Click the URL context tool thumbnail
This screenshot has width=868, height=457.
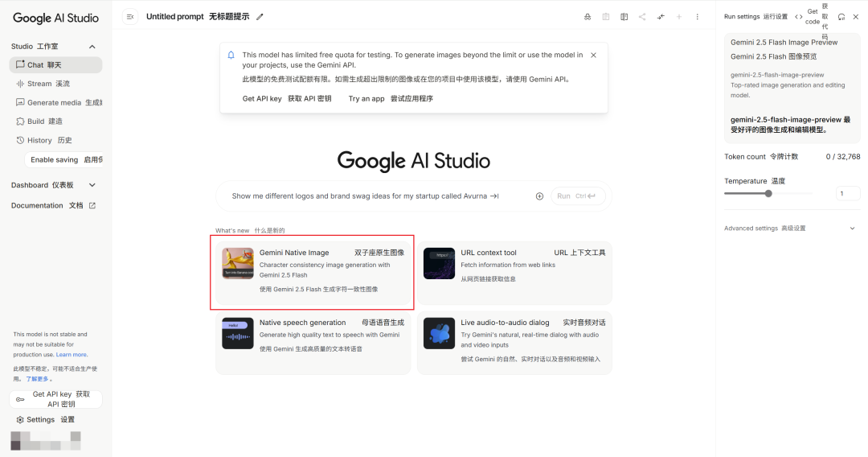[439, 263]
